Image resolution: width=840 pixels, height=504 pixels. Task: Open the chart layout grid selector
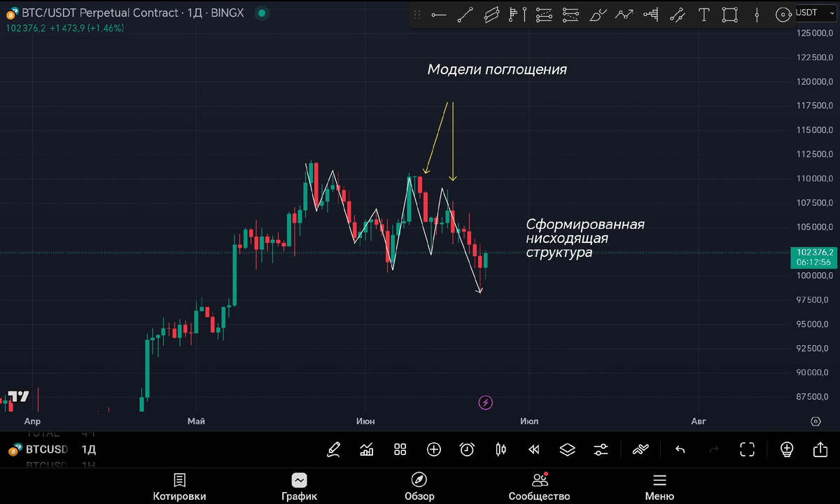tap(400, 449)
